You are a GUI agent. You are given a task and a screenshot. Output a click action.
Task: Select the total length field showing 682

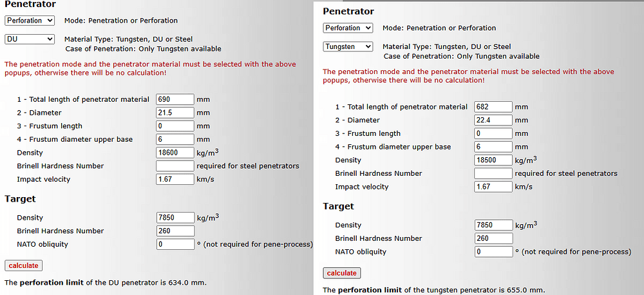click(x=493, y=107)
